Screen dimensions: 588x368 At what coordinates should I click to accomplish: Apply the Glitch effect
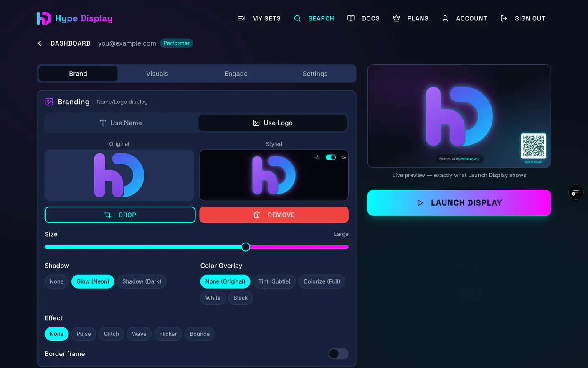click(x=112, y=334)
